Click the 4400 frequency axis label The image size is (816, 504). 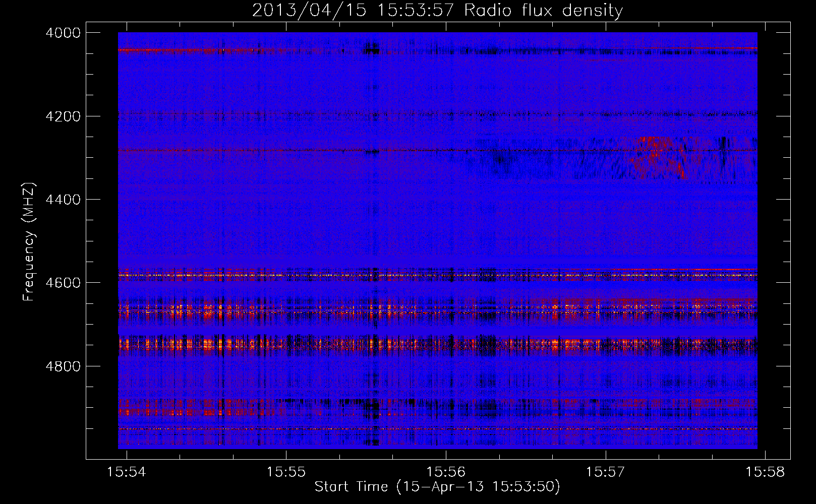[63, 200]
